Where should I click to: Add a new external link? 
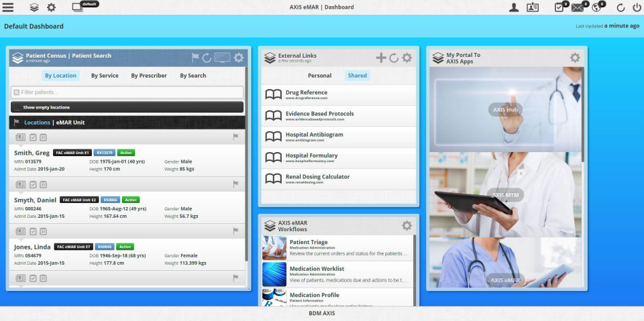[381, 58]
